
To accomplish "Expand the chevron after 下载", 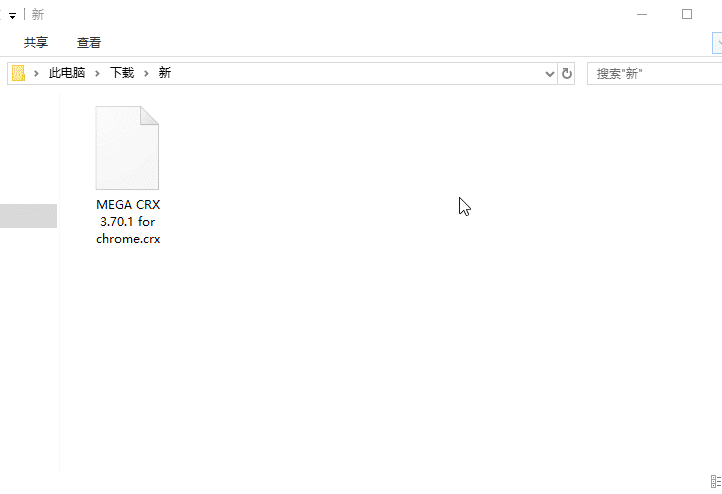I will pyautogui.click(x=146, y=73).
